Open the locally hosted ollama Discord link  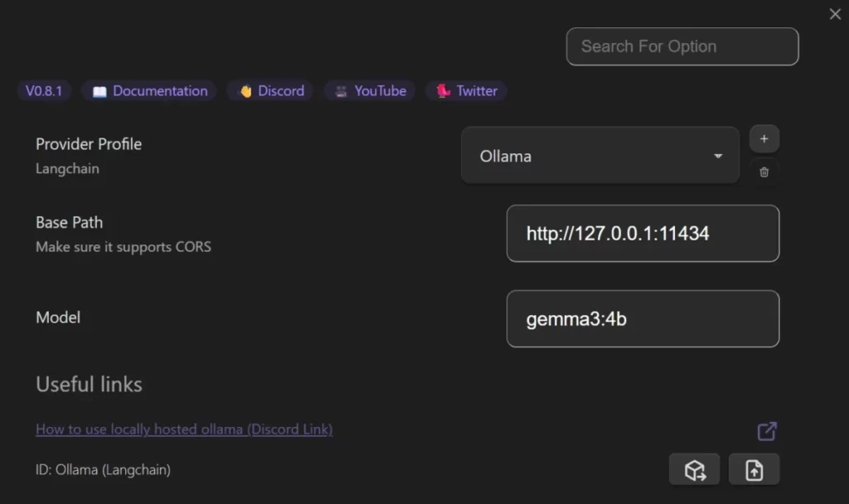click(x=183, y=429)
